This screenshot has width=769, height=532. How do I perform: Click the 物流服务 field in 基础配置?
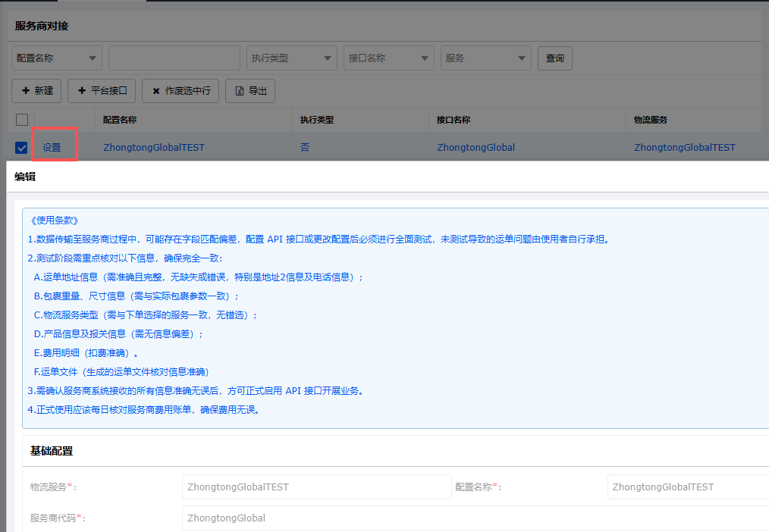[317, 487]
